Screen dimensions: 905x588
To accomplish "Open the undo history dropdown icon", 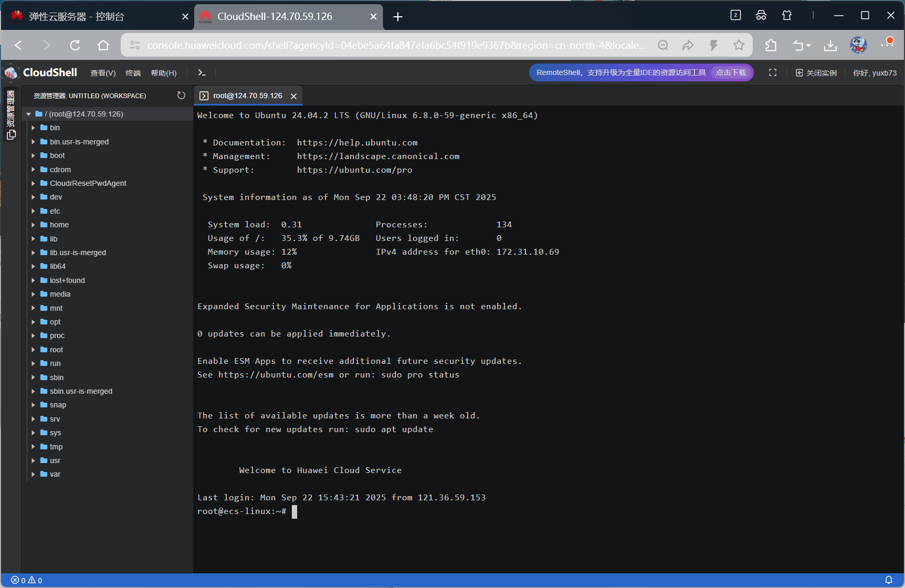I will click(x=802, y=45).
